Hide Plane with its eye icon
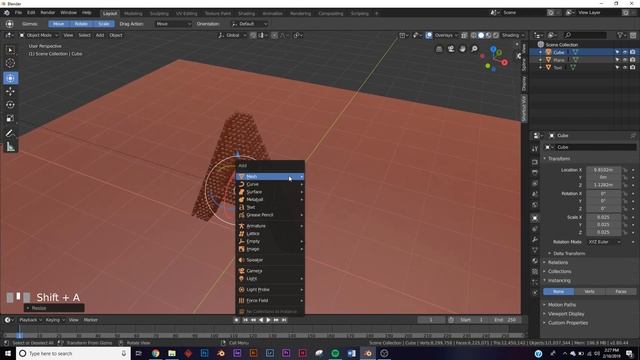The image size is (640, 360). (625, 60)
